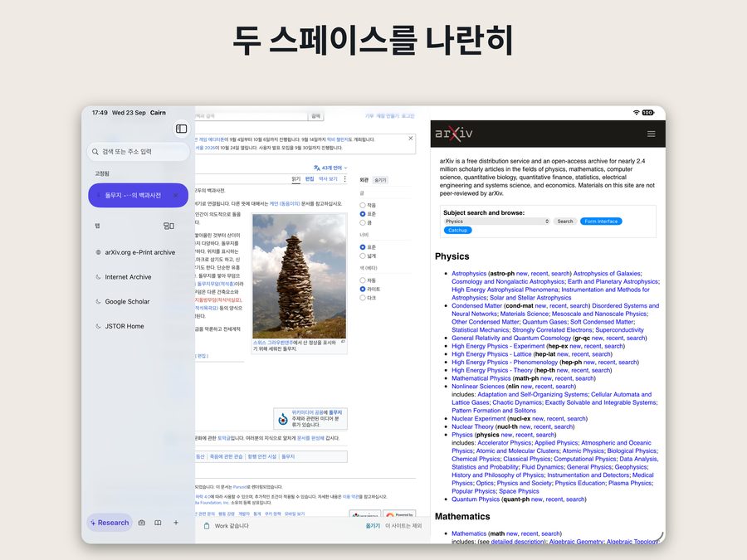Switch to the briefcase space icon
The height and width of the screenshot is (560, 747).
pos(141,523)
